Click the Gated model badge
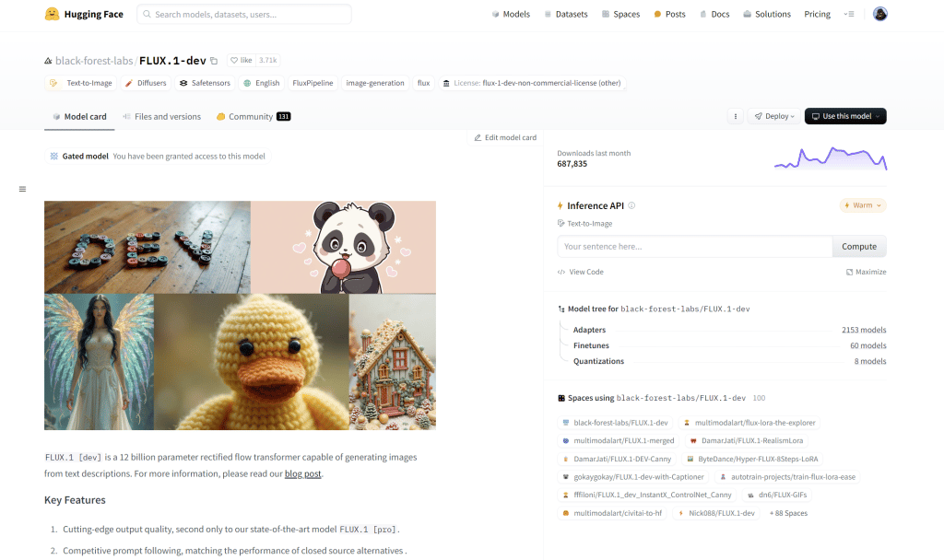 point(157,157)
